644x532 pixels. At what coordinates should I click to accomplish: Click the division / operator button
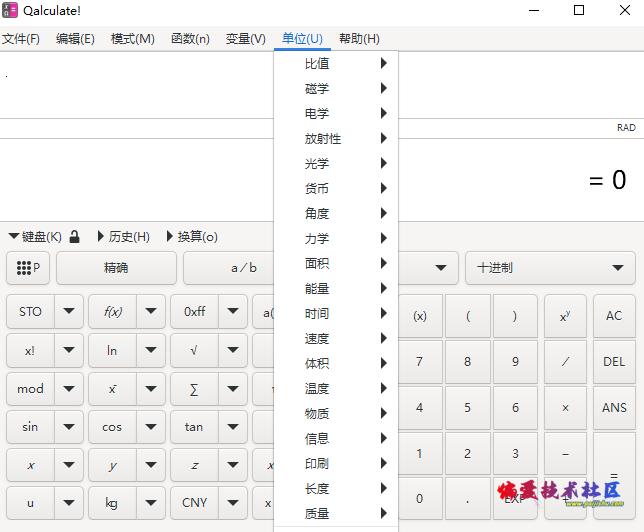[565, 362]
